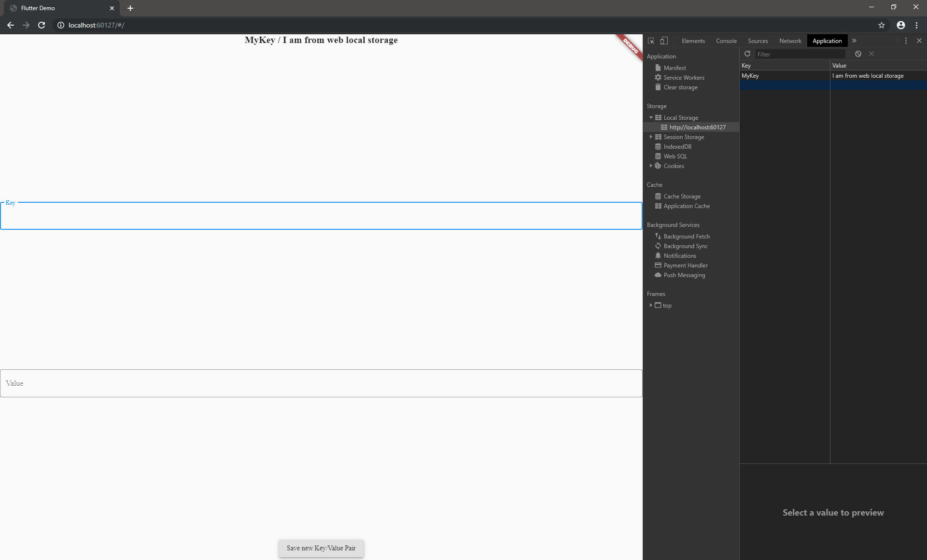Viewport: 927px width, 560px height.
Task: Click the clear all storage entries icon
Action: [858, 54]
